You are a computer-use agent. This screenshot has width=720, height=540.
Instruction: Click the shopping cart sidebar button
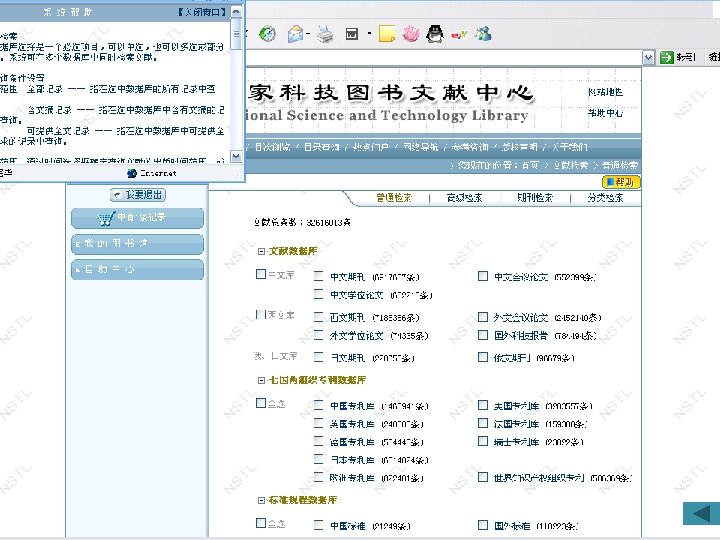(137, 218)
